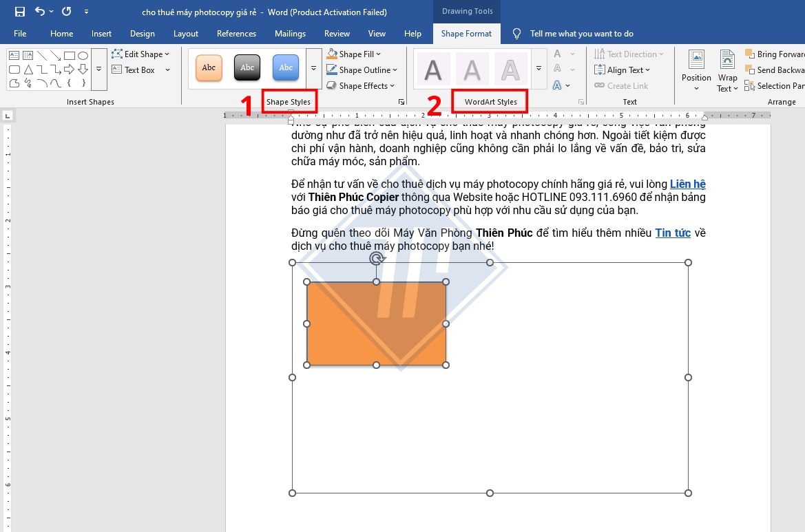
Task: Select the Text Effects blue A icon
Action: pyautogui.click(x=557, y=85)
